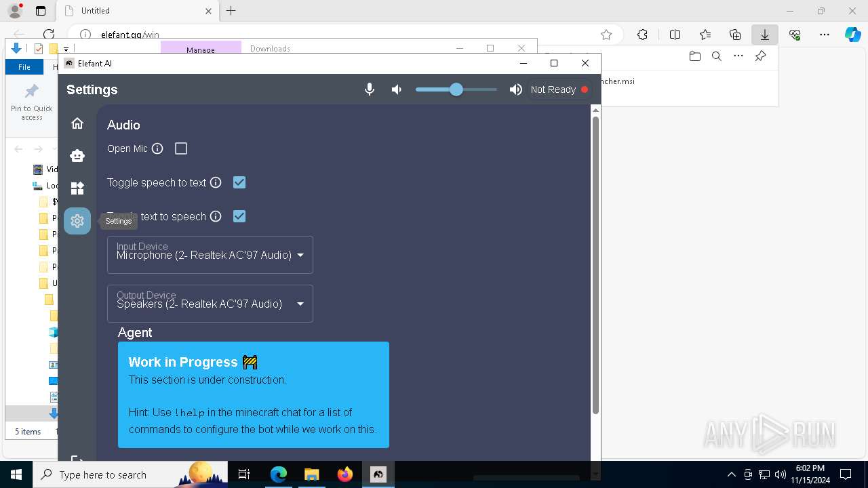Open the taskbar clock showing 6:02 PM
Viewport: 868px width, 488px height.
tap(810, 474)
